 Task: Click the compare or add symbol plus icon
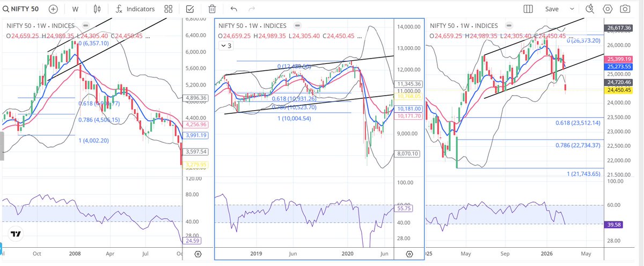(54, 9)
